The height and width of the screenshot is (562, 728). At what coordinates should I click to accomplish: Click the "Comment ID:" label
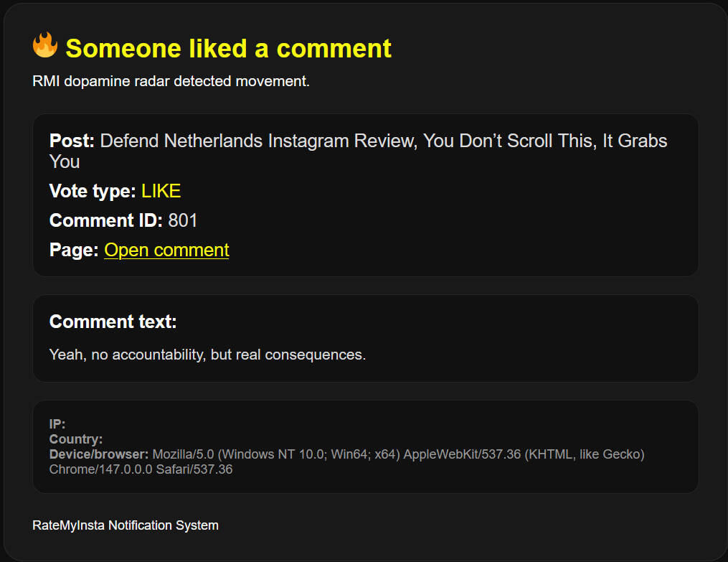pos(106,220)
